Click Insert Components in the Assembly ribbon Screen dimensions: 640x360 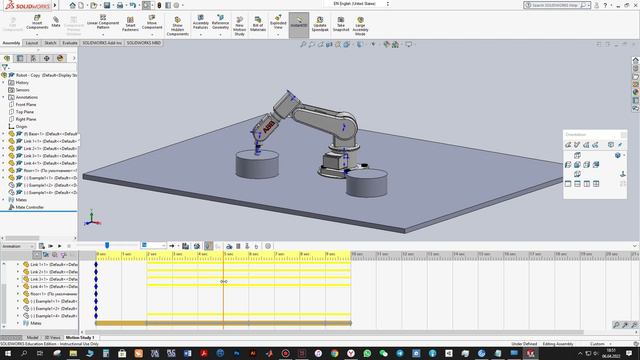(x=37, y=22)
